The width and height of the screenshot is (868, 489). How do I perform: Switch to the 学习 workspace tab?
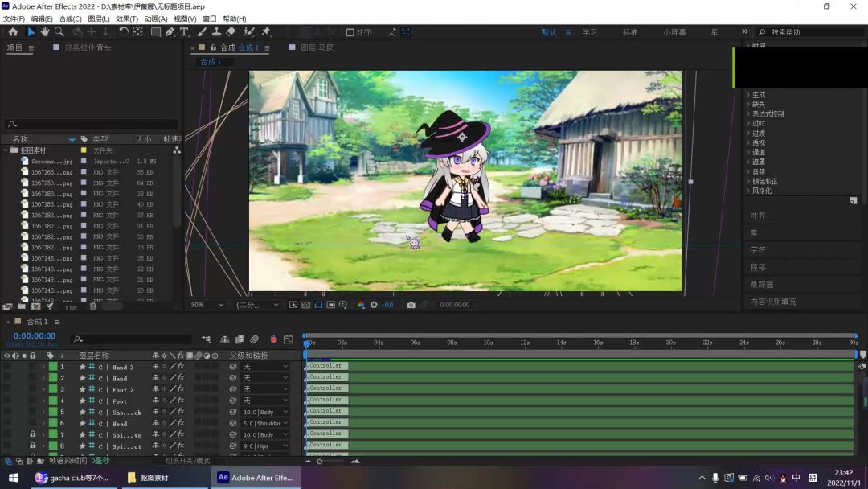[x=590, y=32]
